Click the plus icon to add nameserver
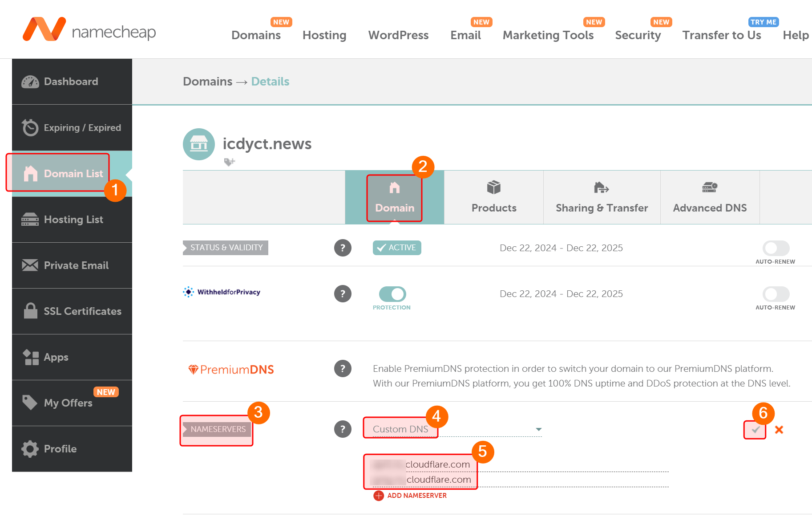Screen dimensions: 812x517 [x=378, y=496]
